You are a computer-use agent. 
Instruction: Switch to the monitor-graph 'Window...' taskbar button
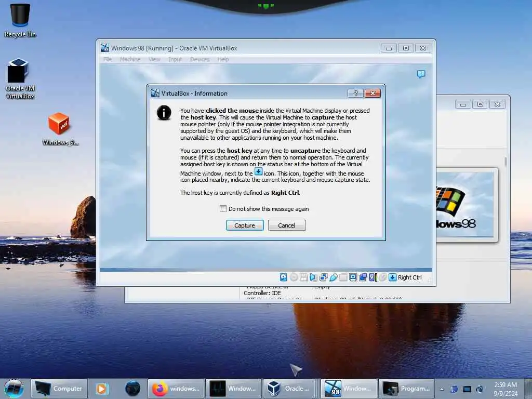point(233,389)
